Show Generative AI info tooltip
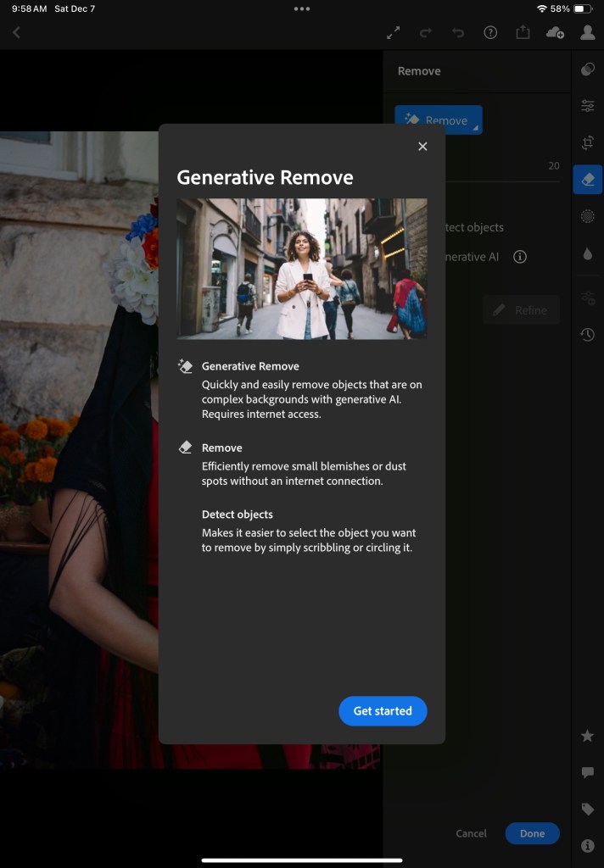Image resolution: width=604 pixels, height=868 pixels. tap(520, 257)
